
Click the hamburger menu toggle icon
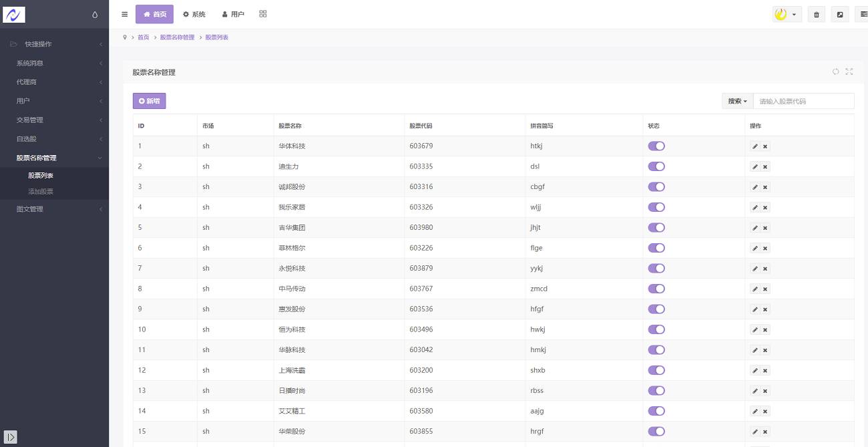[x=125, y=14]
